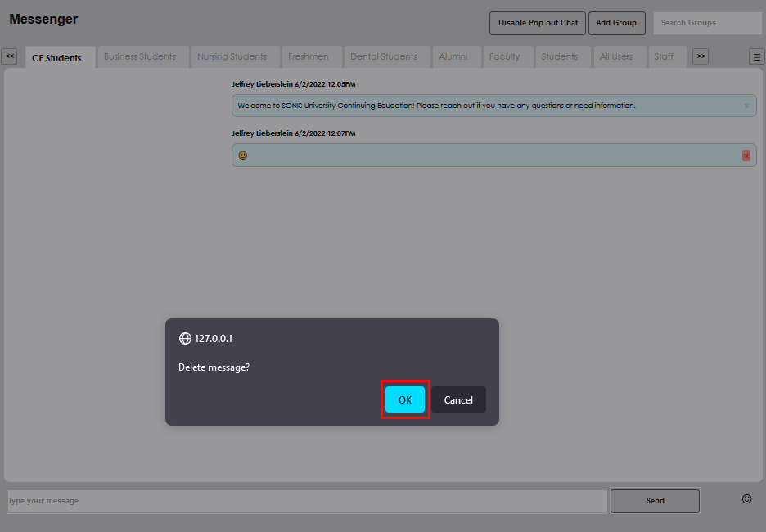Show next tabs with >> arrow

pyautogui.click(x=701, y=56)
